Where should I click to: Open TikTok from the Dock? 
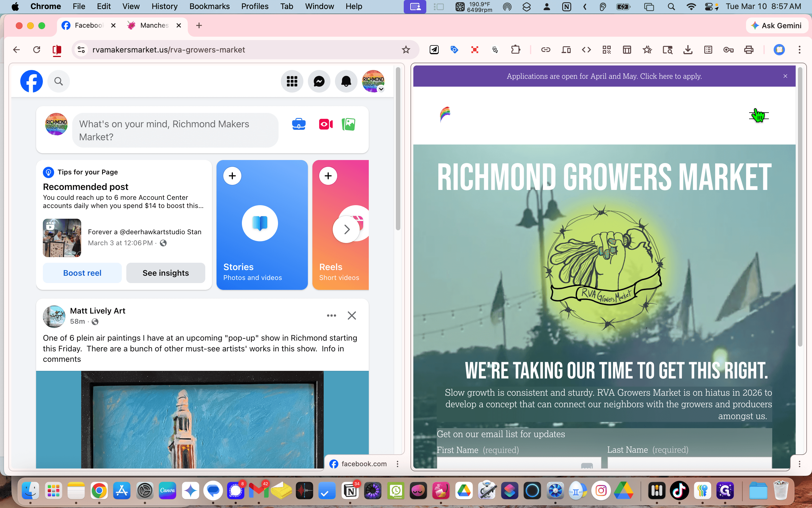click(679, 491)
